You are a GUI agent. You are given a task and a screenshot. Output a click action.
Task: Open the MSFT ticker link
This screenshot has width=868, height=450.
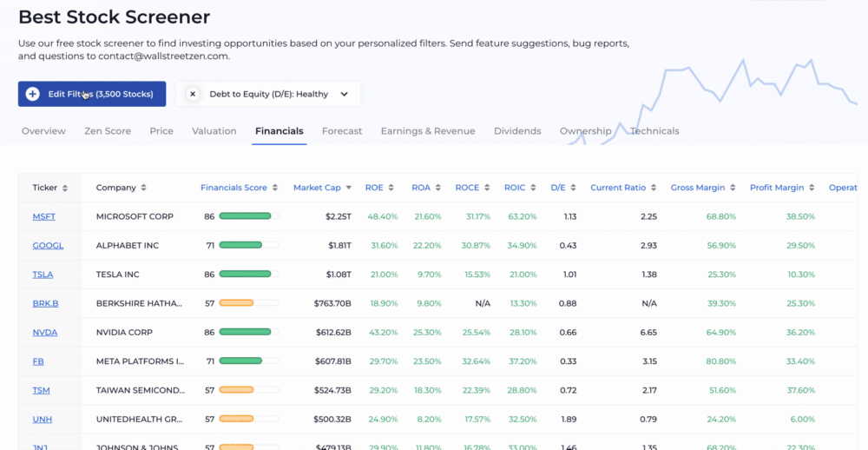point(43,216)
